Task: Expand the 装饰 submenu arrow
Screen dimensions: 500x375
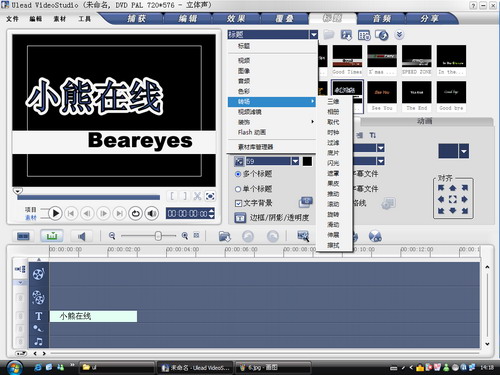Action: [312, 122]
